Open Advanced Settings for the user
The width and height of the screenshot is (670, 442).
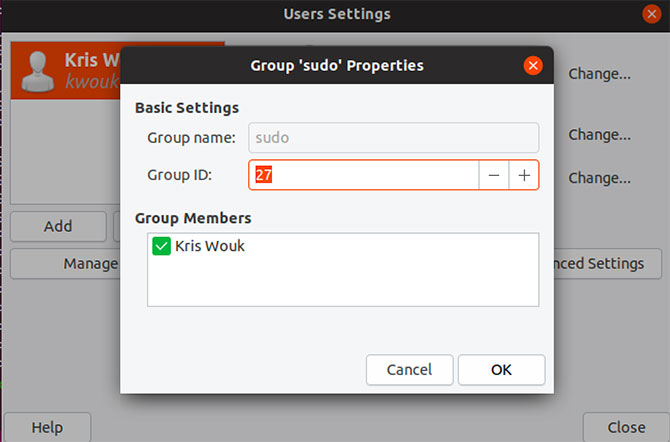(604, 264)
